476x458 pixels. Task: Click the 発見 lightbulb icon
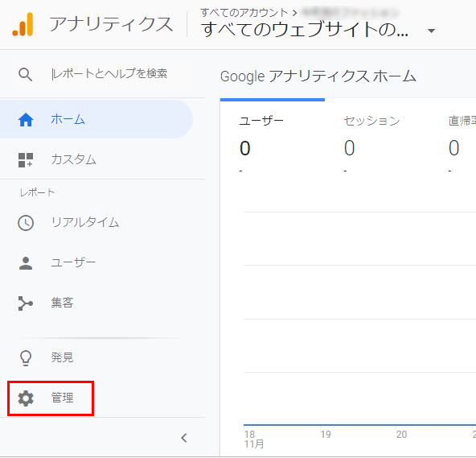tap(26, 357)
